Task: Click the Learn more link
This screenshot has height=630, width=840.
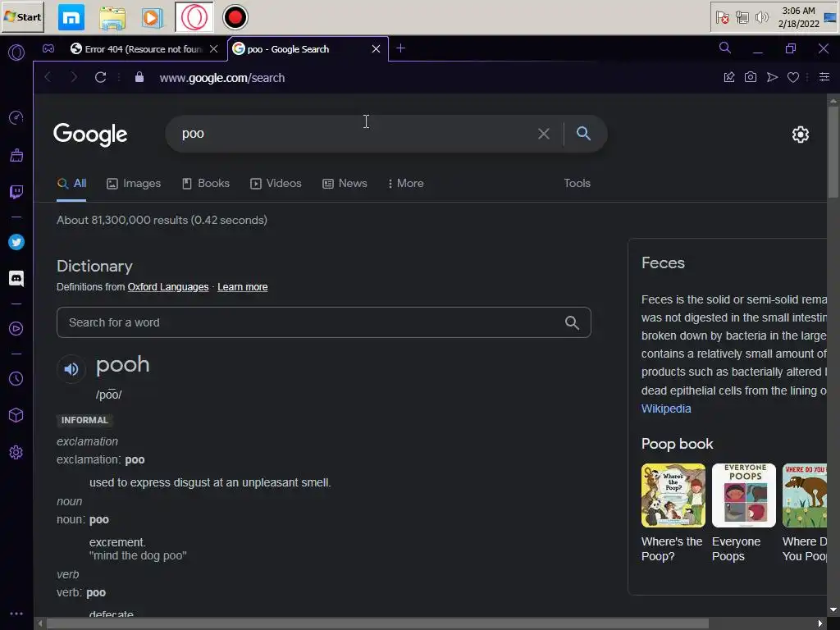Action: coord(242,287)
